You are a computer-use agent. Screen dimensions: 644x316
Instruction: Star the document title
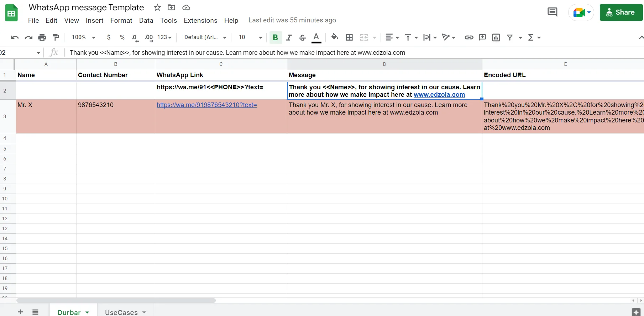coord(157,7)
